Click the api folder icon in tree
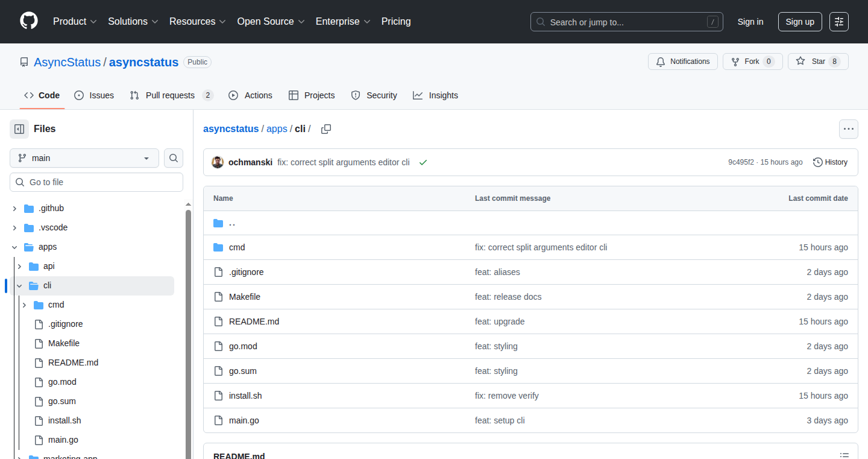 click(34, 267)
